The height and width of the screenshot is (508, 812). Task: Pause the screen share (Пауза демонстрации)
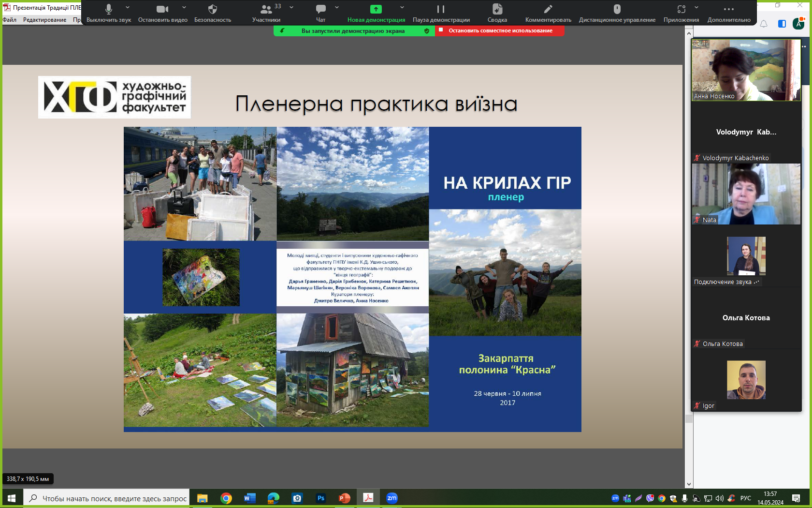tap(441, 10)
